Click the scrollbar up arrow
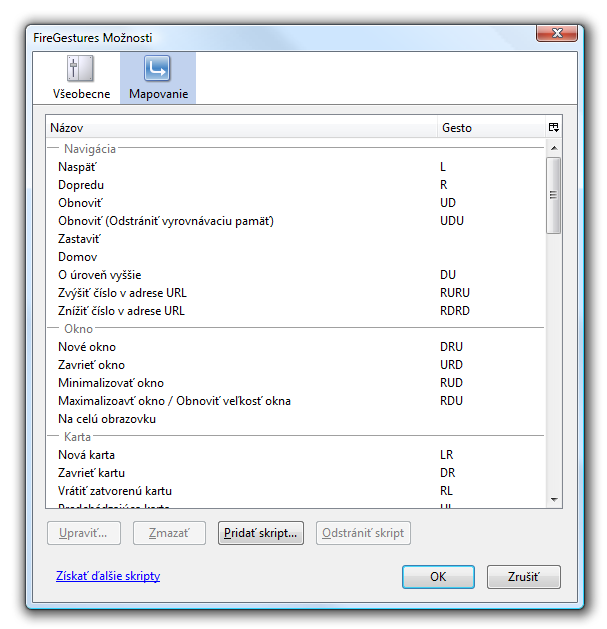Viewport: 607px width, 629px height. pos(554,148)
